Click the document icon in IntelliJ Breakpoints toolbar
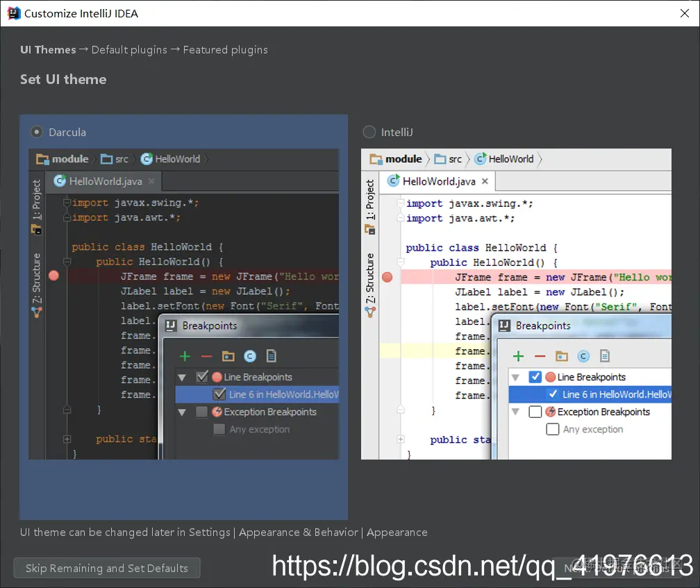700x588 pixels. (605, 356)
